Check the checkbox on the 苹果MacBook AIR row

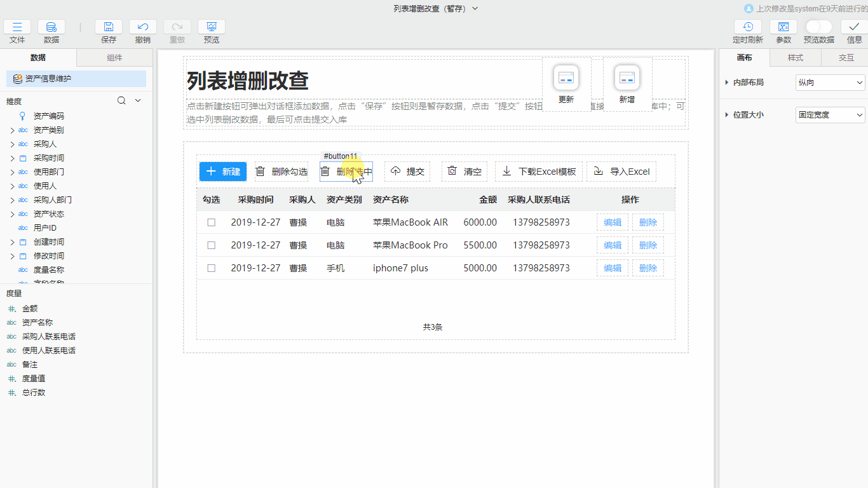coord(212,222)
